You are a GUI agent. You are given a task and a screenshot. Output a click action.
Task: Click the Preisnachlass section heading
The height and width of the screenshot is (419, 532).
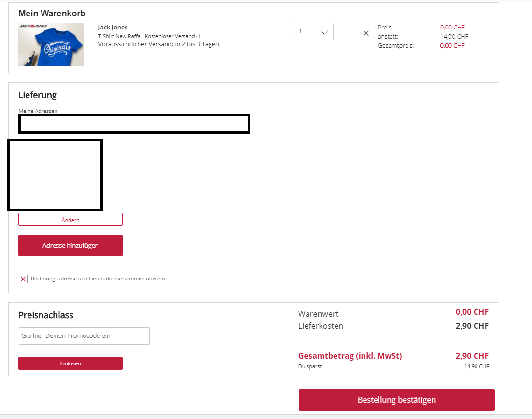(46, 315)
